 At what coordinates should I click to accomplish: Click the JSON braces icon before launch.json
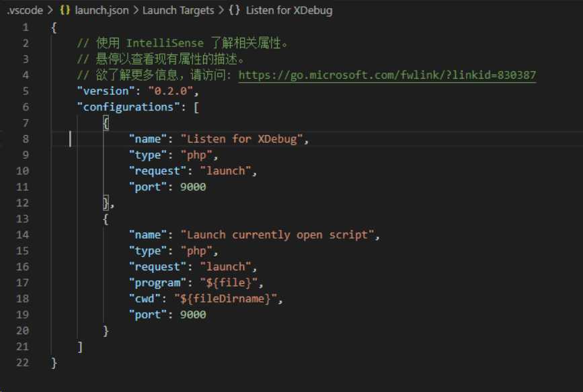click(65, 10)
